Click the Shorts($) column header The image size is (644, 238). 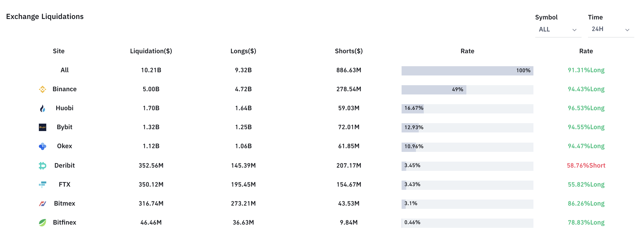point(349,51)
